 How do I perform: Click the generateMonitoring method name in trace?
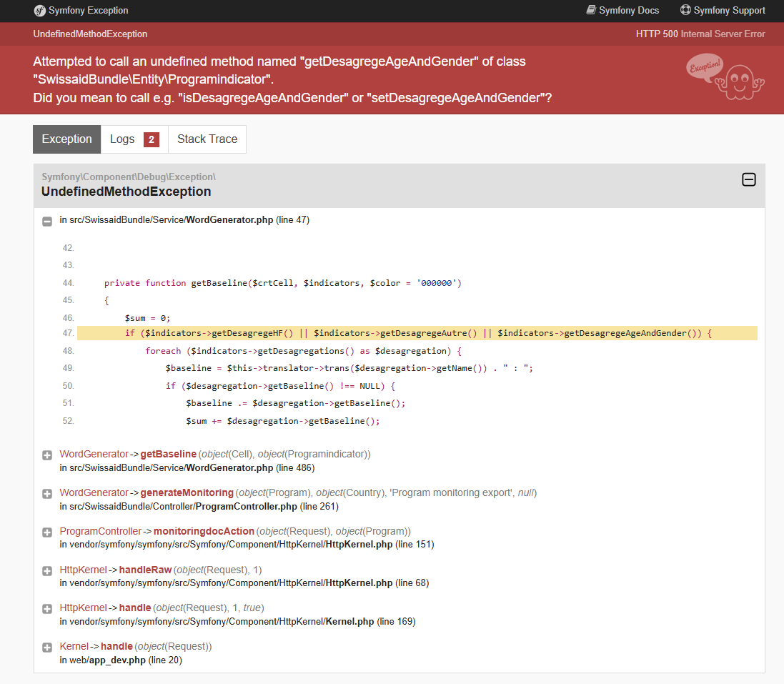click(x=187, y=492)
